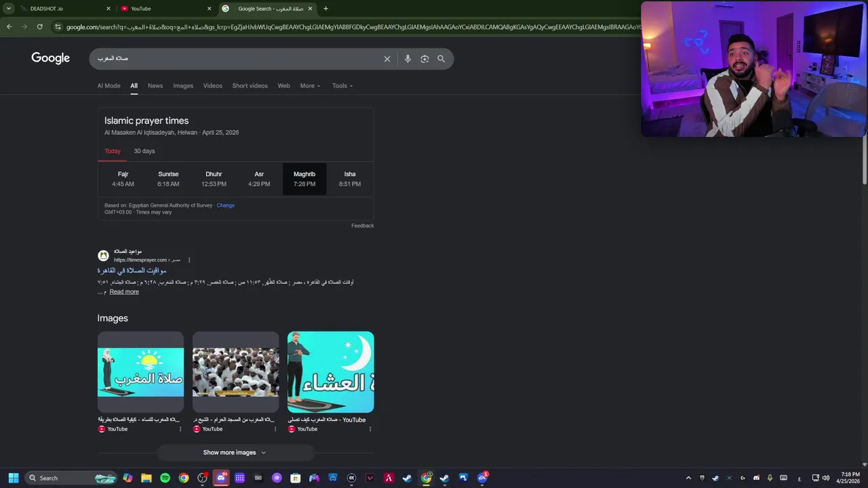
Task: Clear the Google search box text
Action: click(387, 59)
